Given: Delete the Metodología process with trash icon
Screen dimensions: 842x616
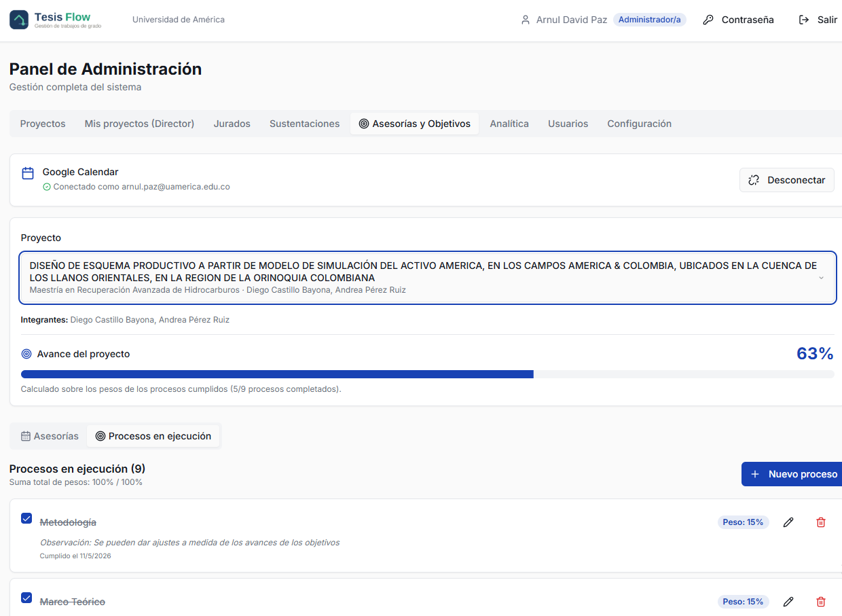Looking at the screenshot, I should 821,522.
